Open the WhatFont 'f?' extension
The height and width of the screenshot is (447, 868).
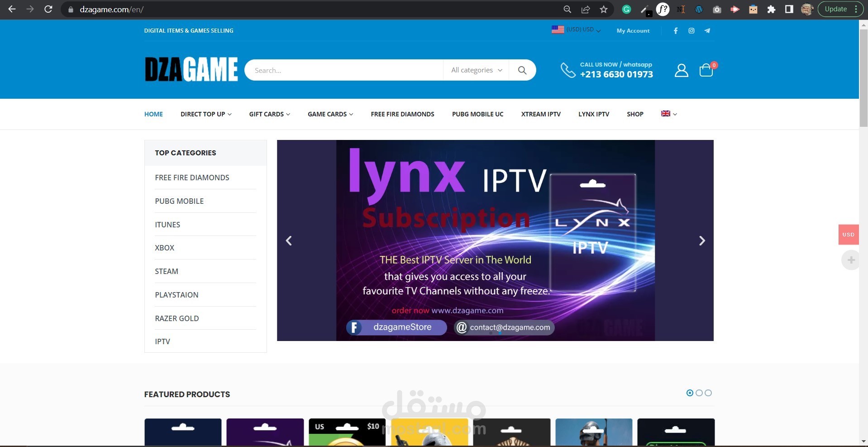coord(663,9)
